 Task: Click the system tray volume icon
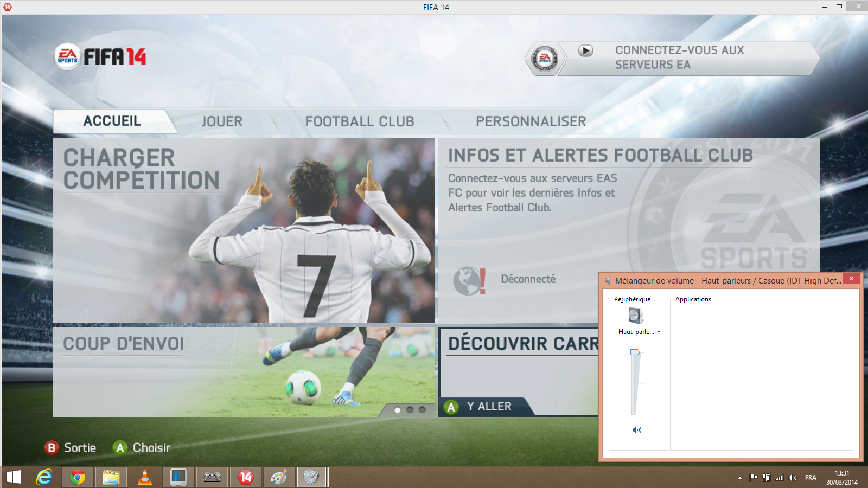pyautogui.click(x=793, y=478)
